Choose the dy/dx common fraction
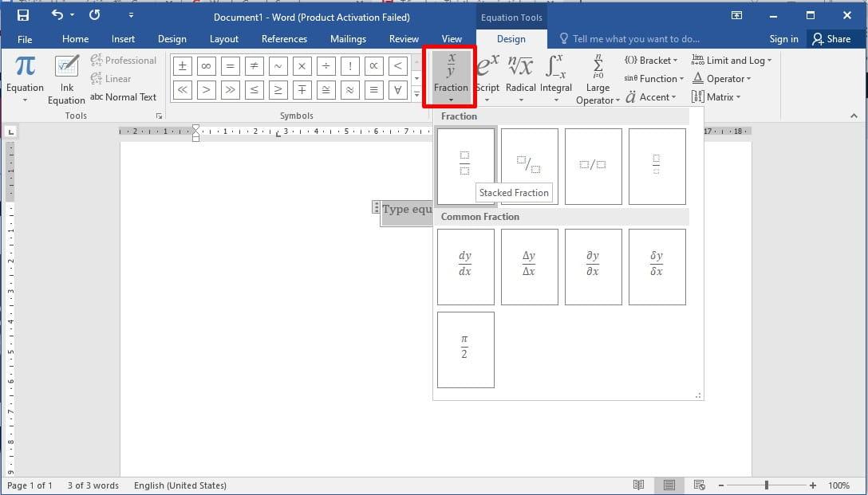868x495 pixels. 465,266
